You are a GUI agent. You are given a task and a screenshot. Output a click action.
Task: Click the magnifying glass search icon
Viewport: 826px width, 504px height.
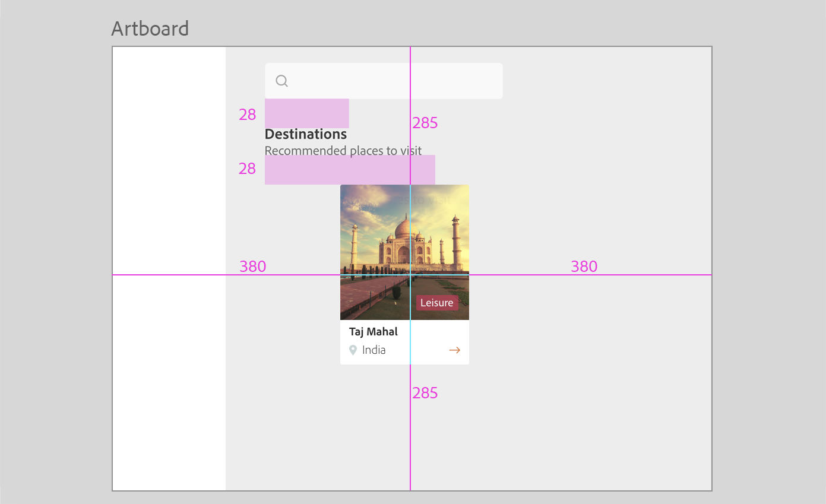[282, 81]
